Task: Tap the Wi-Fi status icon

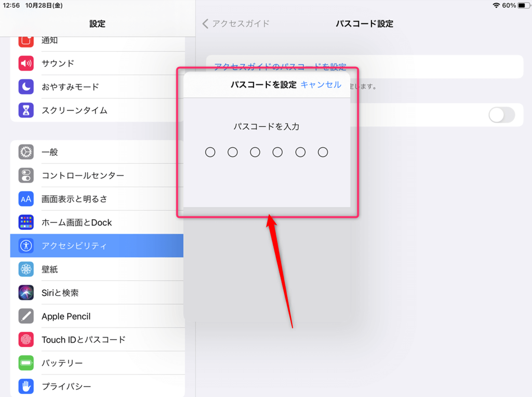Action: (496, 5)
